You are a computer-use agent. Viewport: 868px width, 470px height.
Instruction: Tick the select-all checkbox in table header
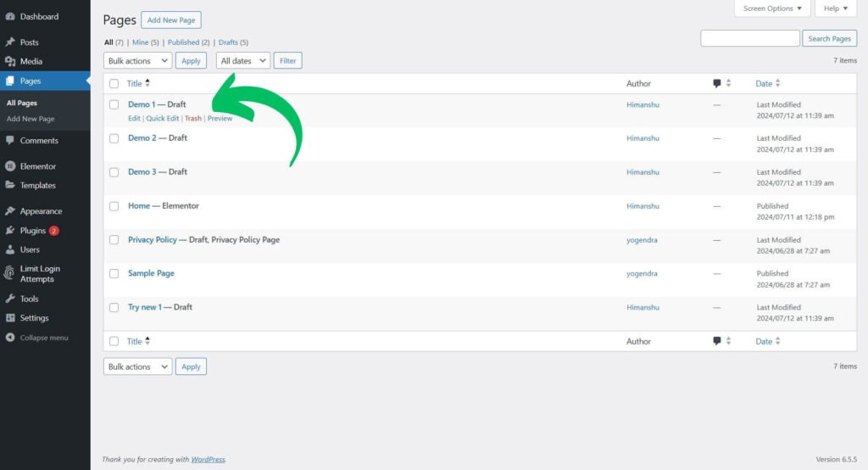114,84
